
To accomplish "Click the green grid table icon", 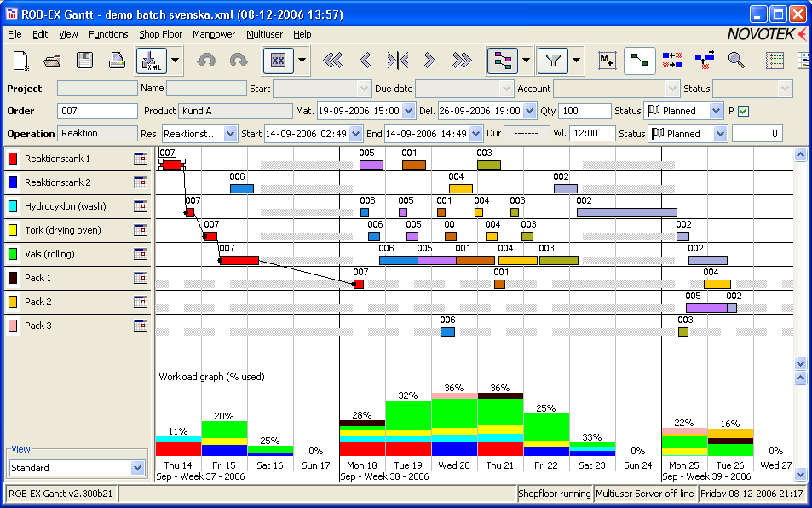I will [775, 61].
